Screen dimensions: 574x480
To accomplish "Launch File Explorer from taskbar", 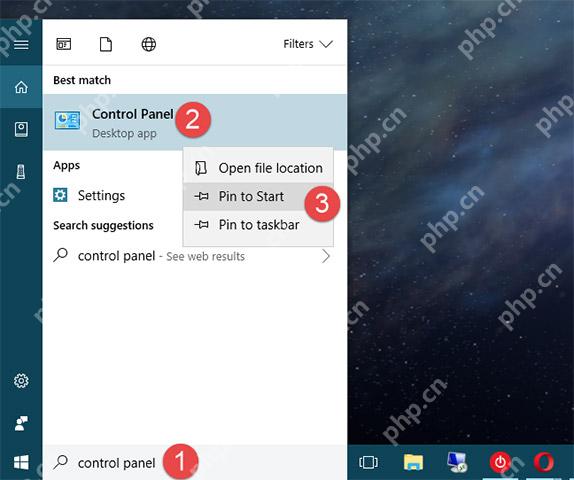I will click(413, 462).
